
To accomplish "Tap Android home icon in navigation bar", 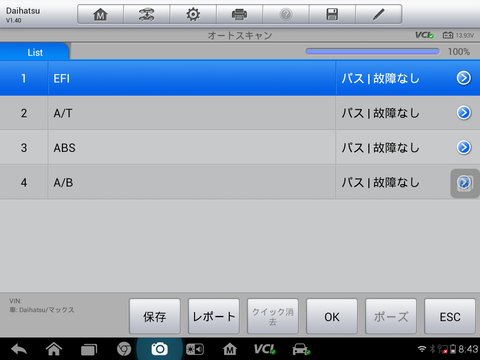I will click(54, 349).
